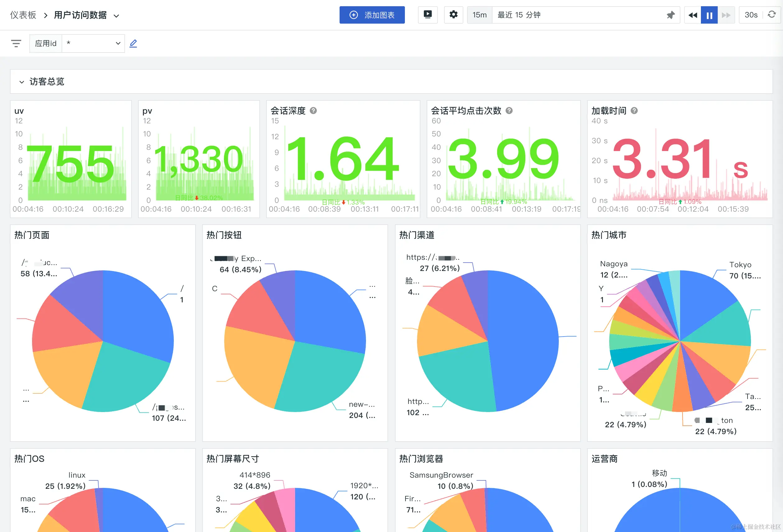Step time range forward with fast-forward
Viewport: 783px width, 532px height.
pos(726,15)
